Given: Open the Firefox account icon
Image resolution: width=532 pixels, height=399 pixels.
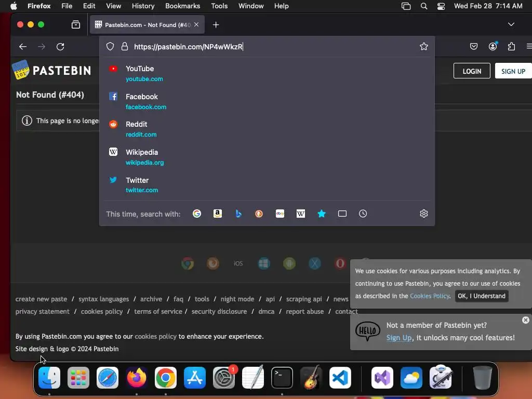Looking at the screenshot, I should (x=493, y=46).
